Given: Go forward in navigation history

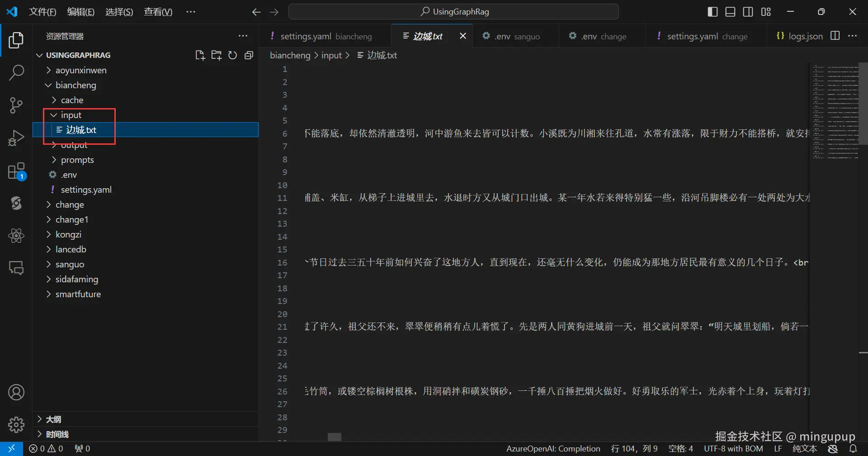Looking at the screenshot, I should (x=274, y=12).
